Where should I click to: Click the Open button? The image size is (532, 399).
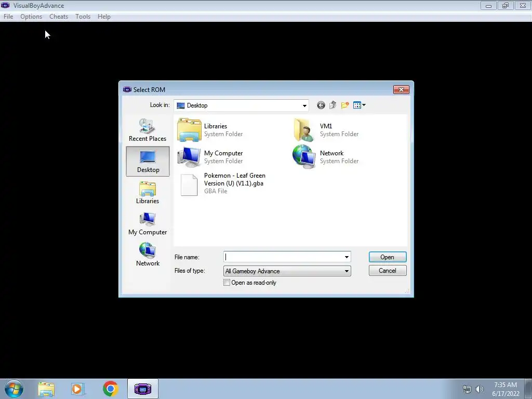coord(388,257)
